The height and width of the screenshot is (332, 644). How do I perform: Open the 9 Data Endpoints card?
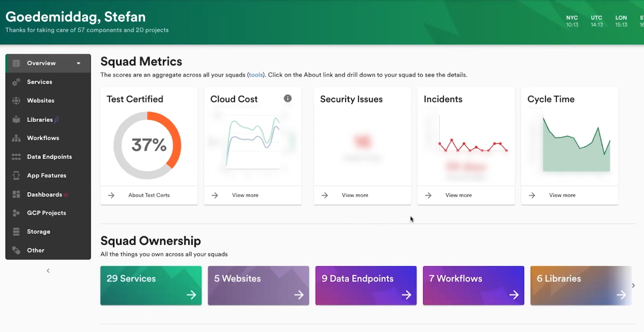(x=366, y=286)
